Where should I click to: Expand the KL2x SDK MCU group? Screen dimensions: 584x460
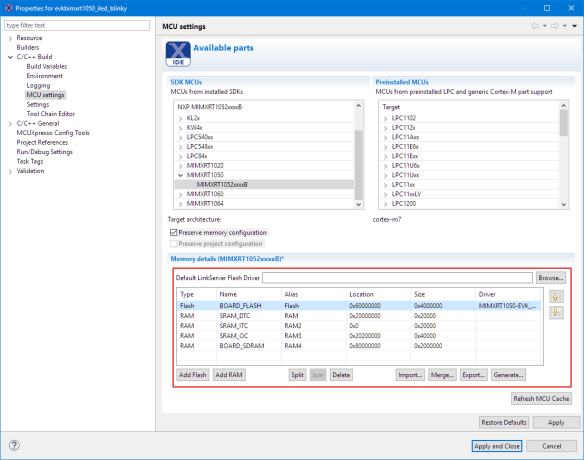tap(181, 118)
